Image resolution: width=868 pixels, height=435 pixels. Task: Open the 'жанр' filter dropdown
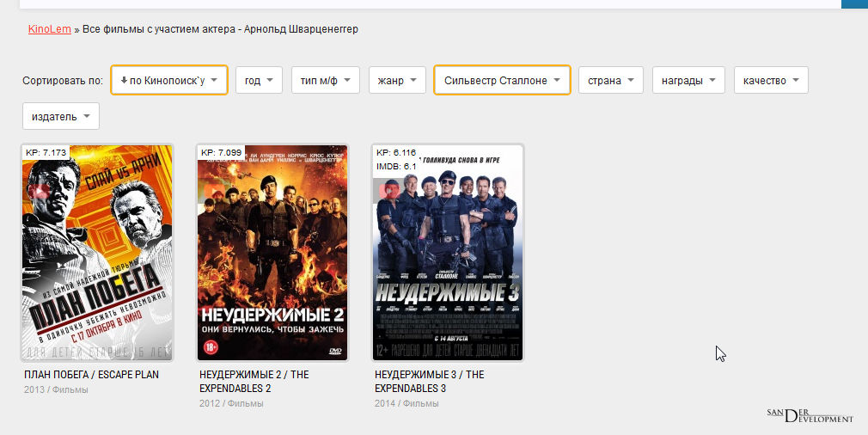click(x=397, y=80)
